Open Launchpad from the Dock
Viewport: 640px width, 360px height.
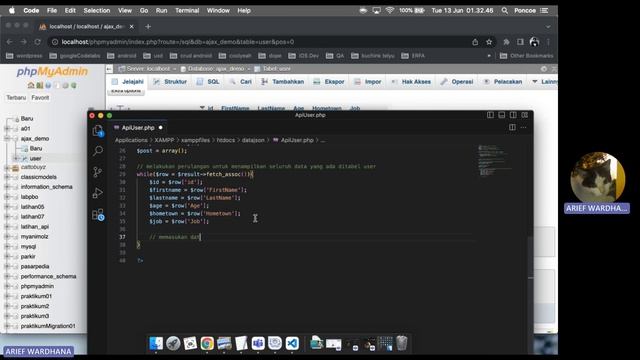pyautogui.click(x=173, y=343)
